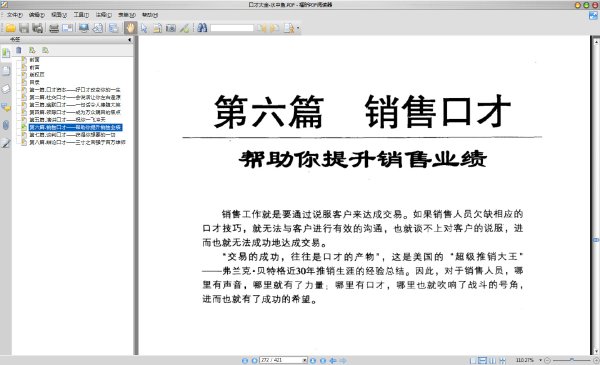Select bookmark 第五篇 in the tree
This screenshot has width=600, height=365.
67,120
